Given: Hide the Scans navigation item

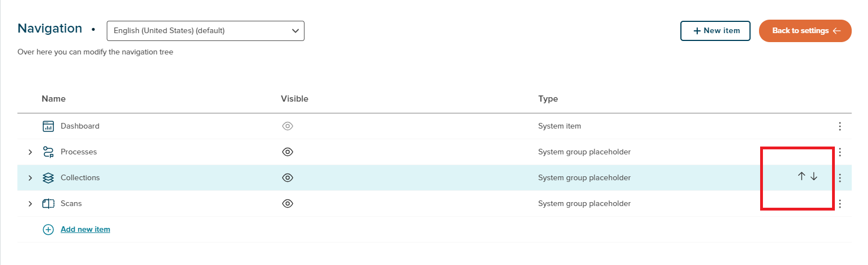Looking at the screenshot, I should 288,204.
